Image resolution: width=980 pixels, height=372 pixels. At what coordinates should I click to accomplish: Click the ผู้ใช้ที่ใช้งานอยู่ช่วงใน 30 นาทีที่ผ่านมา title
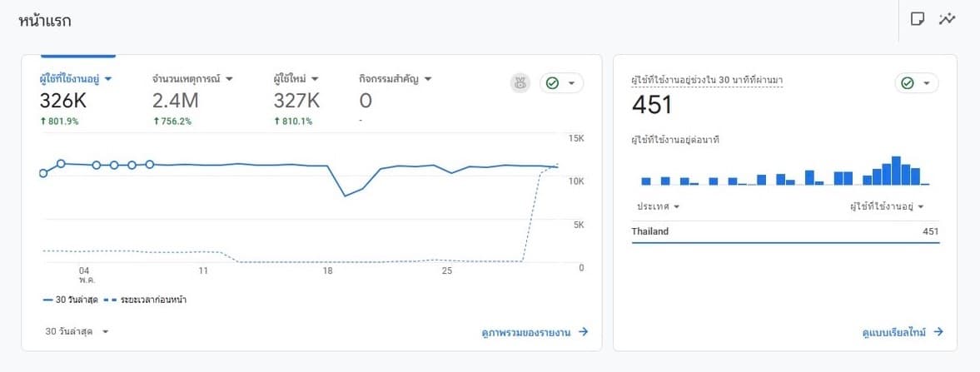pyautogui.click(x=707, y=80)
